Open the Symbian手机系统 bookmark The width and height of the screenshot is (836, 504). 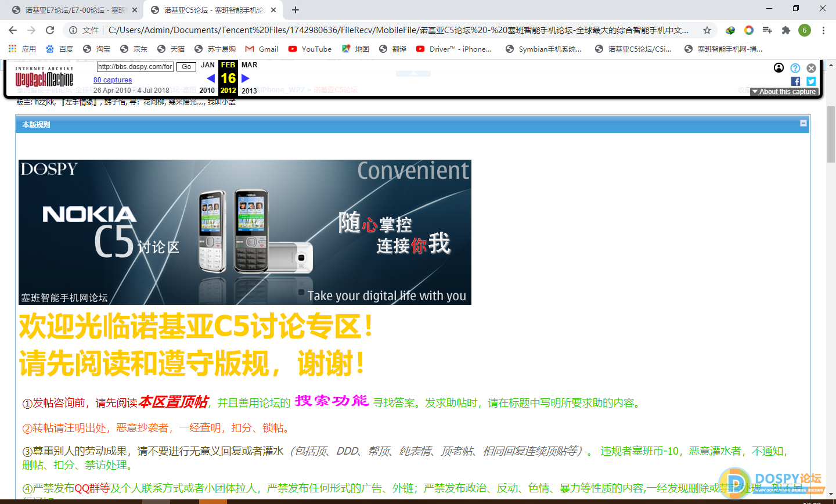(543, 49)
